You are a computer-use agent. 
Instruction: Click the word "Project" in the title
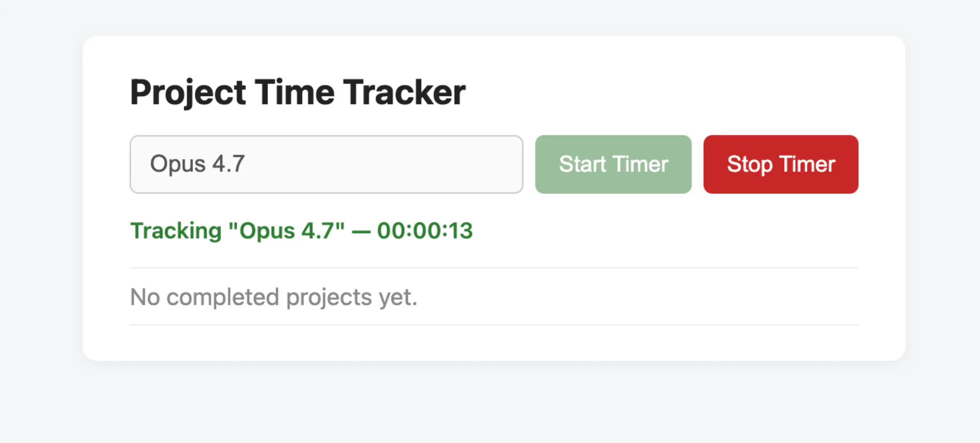tap(187, 92)
